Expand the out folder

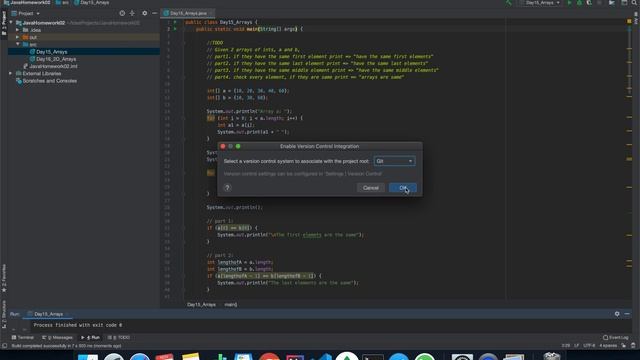[18, 37]
